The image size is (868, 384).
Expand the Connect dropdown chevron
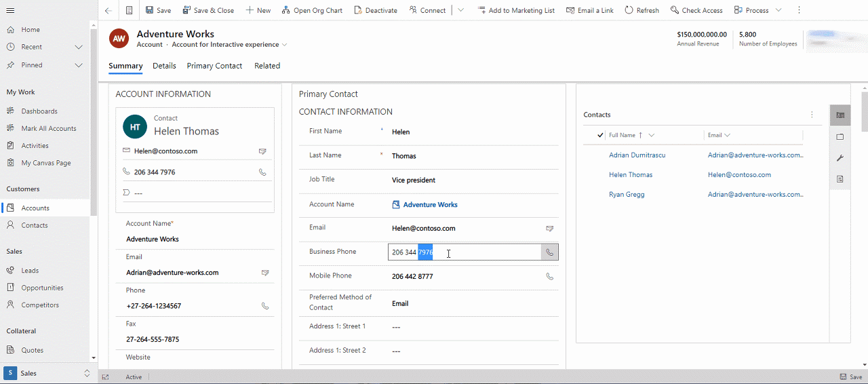pos(461,10)
